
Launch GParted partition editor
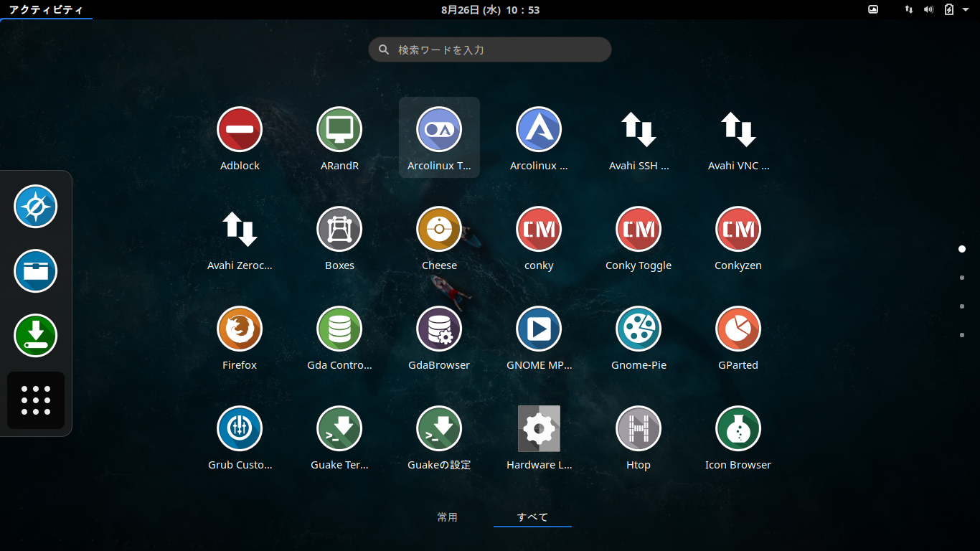[738, 329]
